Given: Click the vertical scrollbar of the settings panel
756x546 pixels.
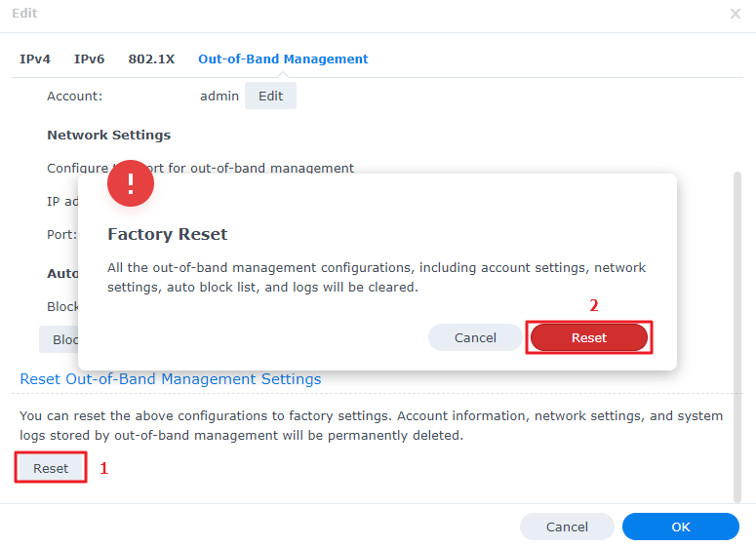Looking at the screenshot, I should 736,336.
